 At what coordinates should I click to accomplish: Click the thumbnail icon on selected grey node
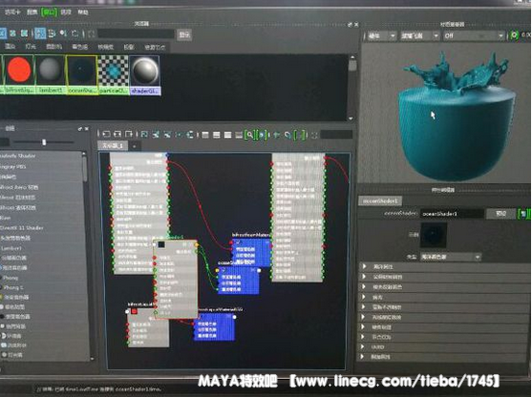(x=161, y=244)
